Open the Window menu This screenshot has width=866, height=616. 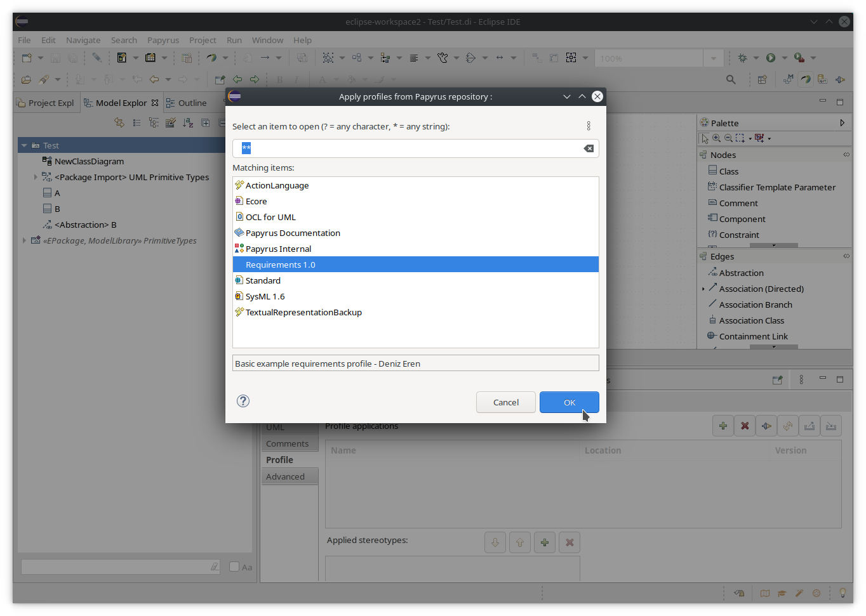point(267,40)
